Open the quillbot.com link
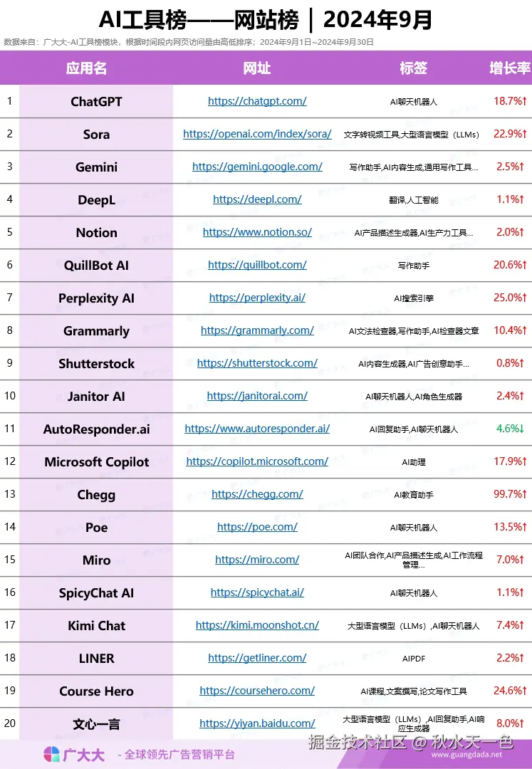Image resolution: width=532 pixels, height=769 pixels. pyautogui.click(x=257, y=265)
